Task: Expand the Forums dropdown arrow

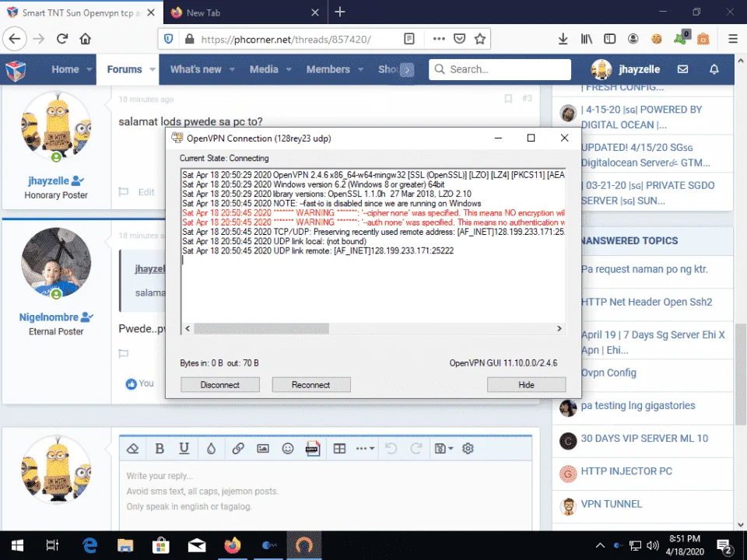Action: coord(152,69)
